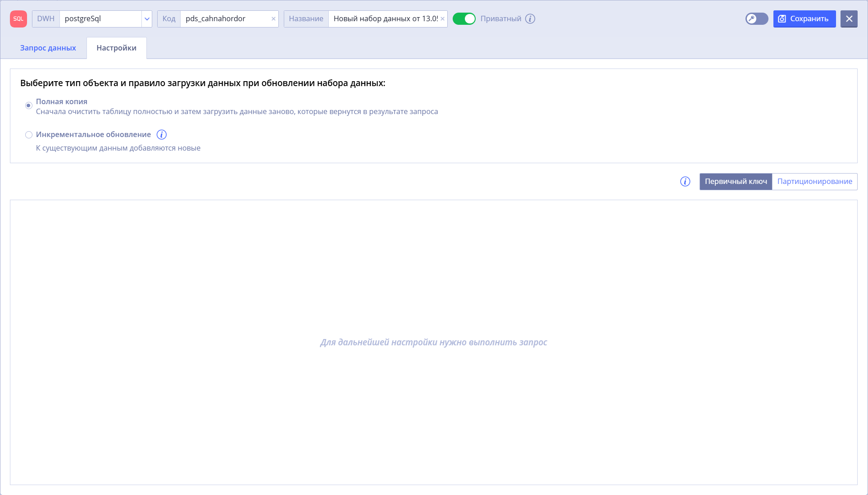Switch to Партиционирование segment
The image size is (868, 495).
[815, 182]
